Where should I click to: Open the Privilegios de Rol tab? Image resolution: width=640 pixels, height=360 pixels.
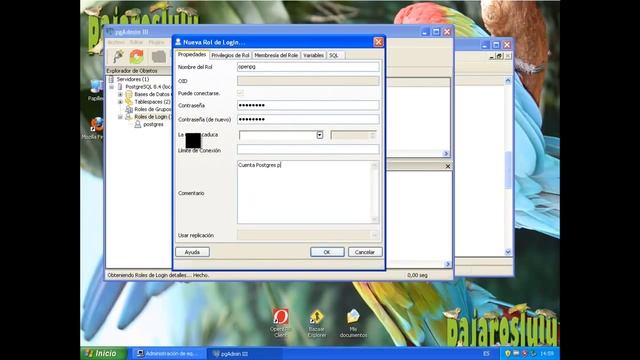point(230,55)
